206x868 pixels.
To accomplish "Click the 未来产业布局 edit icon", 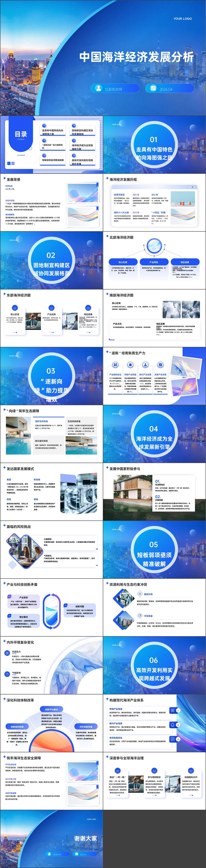I will tap(160, 365).
